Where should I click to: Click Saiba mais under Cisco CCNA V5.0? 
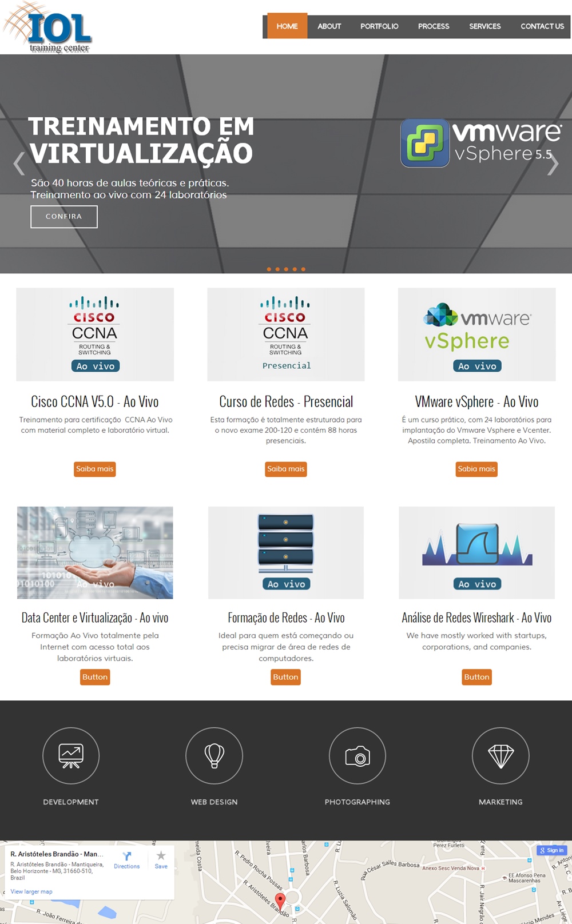point(95,469)
